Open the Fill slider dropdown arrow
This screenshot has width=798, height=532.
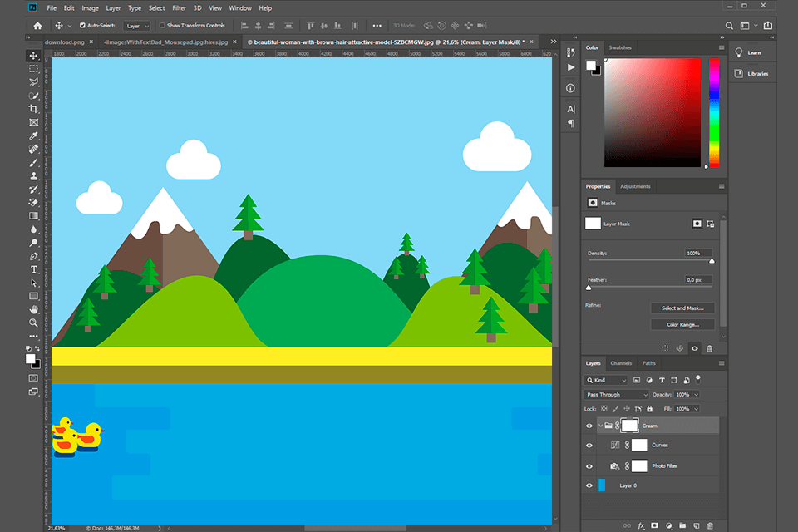(697, 409)
